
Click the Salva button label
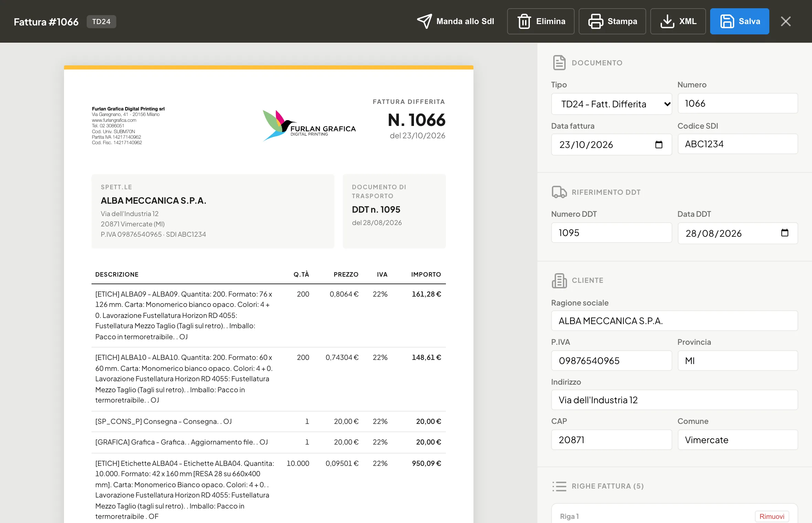tap(749, 21)
